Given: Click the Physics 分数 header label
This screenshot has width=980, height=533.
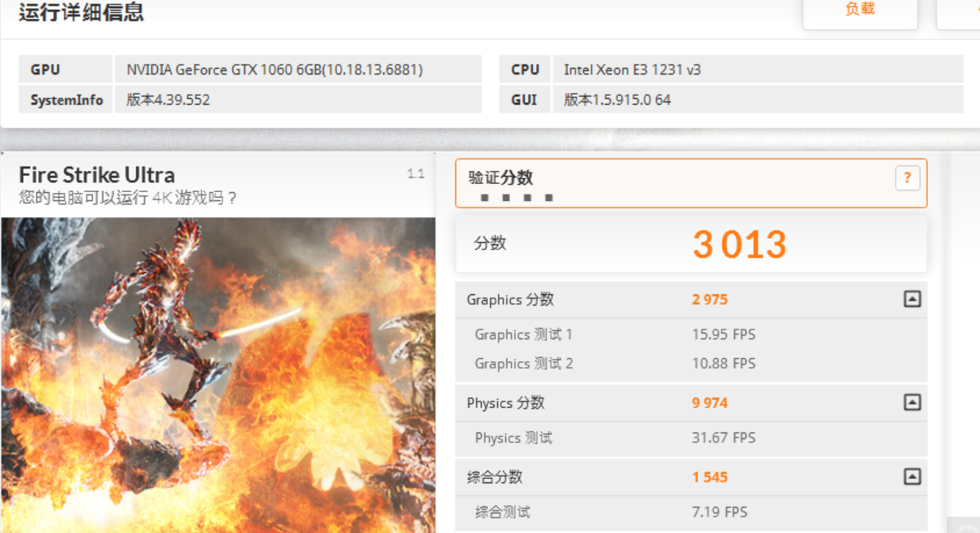Looking at the screenshot, I should (x=506, y=403).
